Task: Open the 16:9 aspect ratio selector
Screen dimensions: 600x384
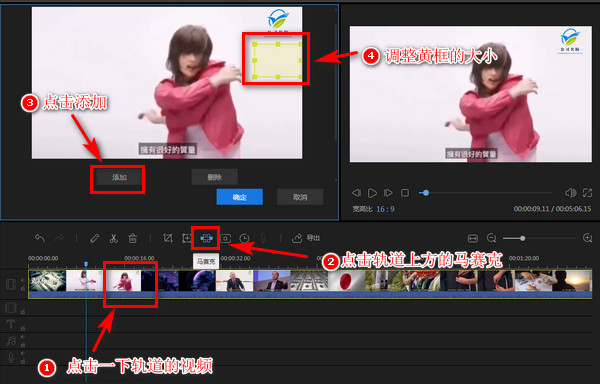Action: (x=385, y=209)
